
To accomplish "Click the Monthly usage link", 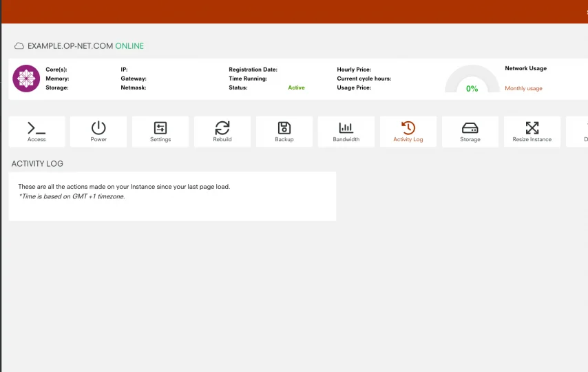I will [x=523, y=89].
